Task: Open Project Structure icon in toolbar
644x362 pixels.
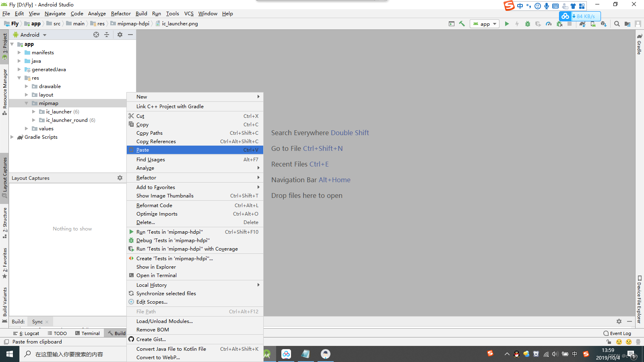Action: (x=627, y=24)
